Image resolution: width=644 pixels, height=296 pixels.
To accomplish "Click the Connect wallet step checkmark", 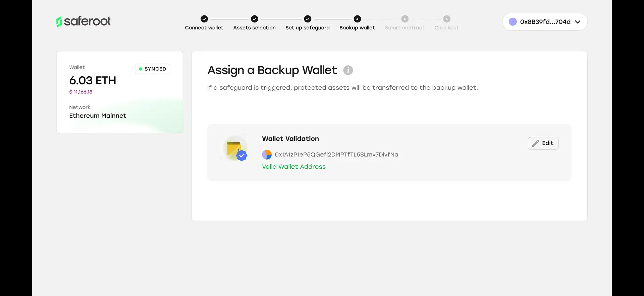I will click(204, 19).
